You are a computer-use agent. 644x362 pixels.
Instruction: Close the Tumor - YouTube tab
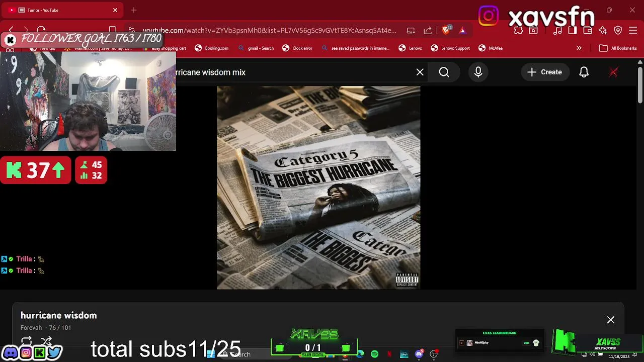115,10
